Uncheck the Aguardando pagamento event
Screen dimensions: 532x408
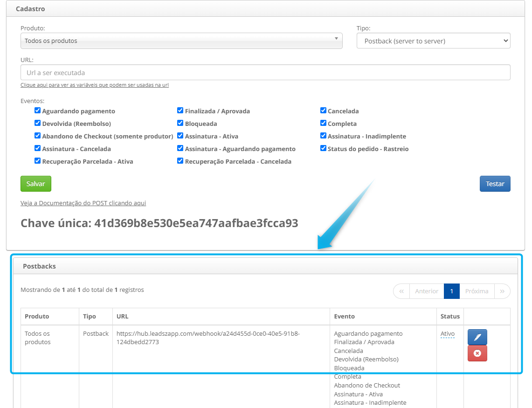click(x=38, y=111)
